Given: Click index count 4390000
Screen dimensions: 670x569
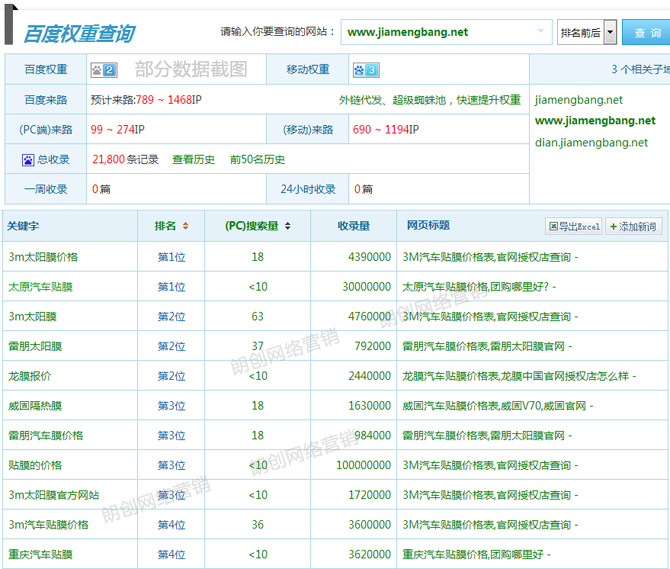Looking at the screenshot, I should click(x=370, y=257).
